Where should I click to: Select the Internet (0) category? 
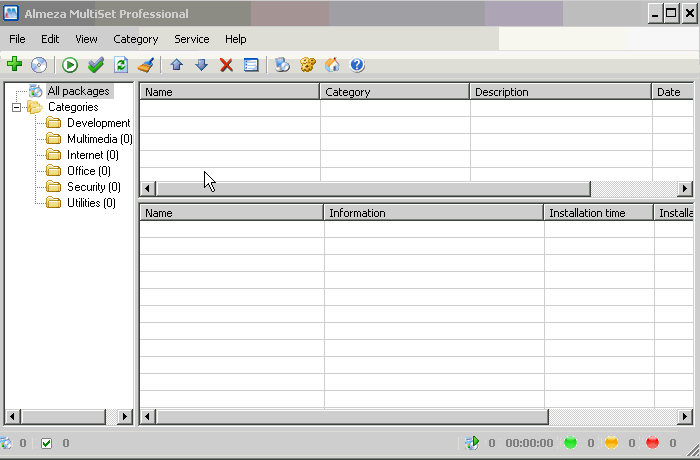tap(93, 155)
